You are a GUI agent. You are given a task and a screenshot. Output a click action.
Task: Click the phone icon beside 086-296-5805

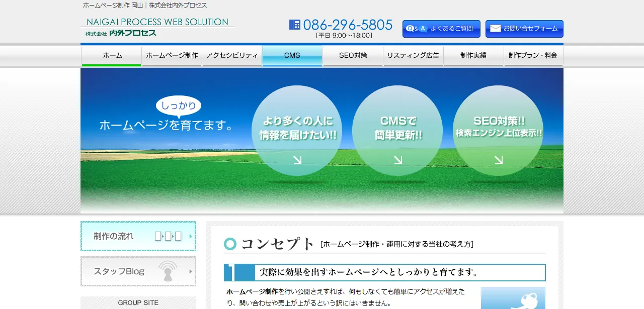click(x=295, y=25)
